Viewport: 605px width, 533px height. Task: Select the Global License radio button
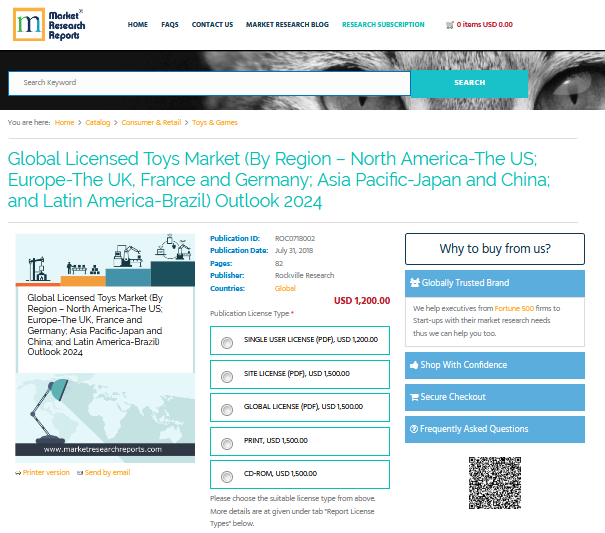pos(227,410)
